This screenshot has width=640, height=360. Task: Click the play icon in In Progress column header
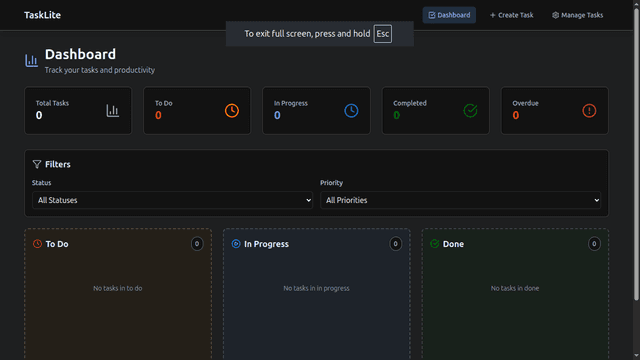pyautogui.click(x=236, y=244)
